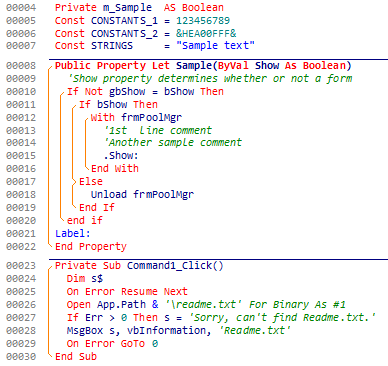This screenshot has width=388, height=366.
Task: Click '\readme.txt' For Binary As #1 text
Action: (255, 305)
